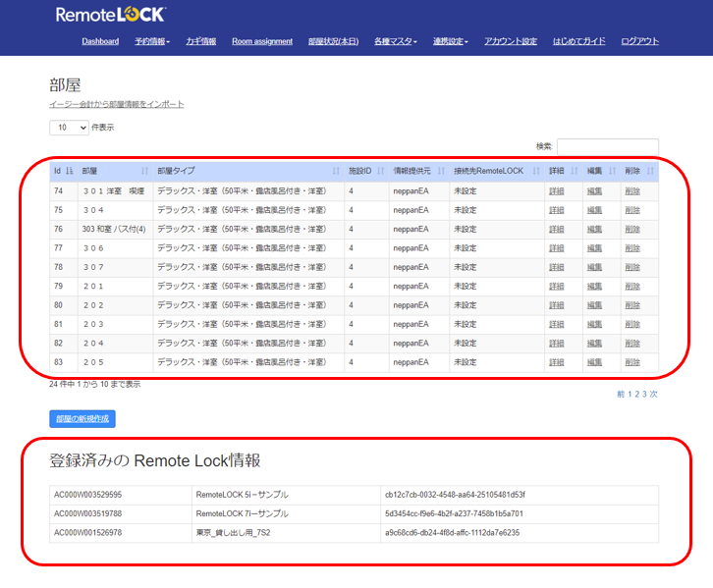The height and width of the screenshot is (588, 713).
Task: Click the 部屋の新規作成 button
Action: [82, 419]
